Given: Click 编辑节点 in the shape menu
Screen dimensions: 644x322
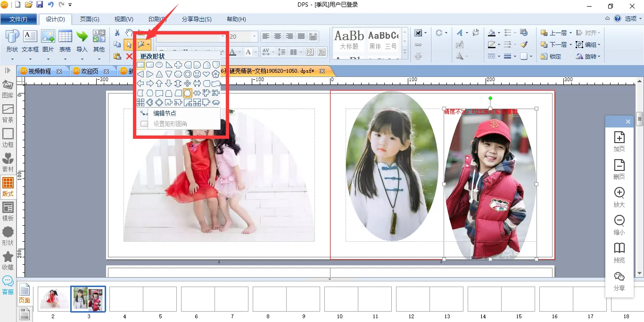Looking at the screenshot, I should (x=165, y=113).
